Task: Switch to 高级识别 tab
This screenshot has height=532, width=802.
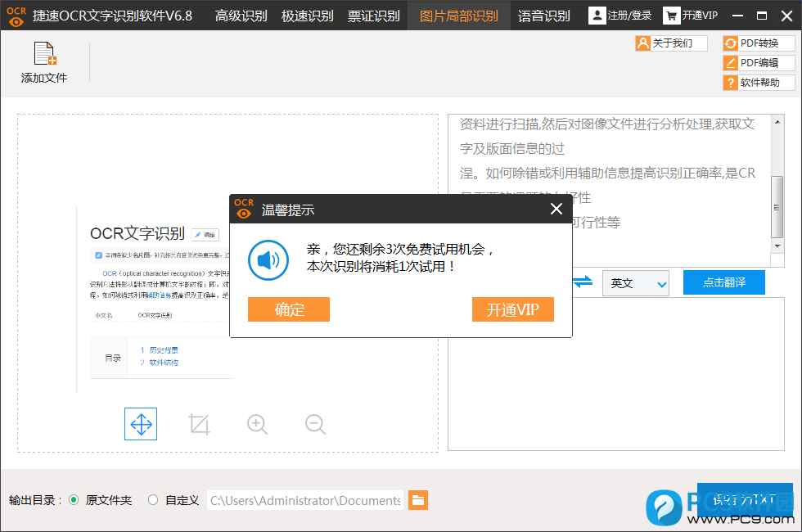Action: click(241, 16)
